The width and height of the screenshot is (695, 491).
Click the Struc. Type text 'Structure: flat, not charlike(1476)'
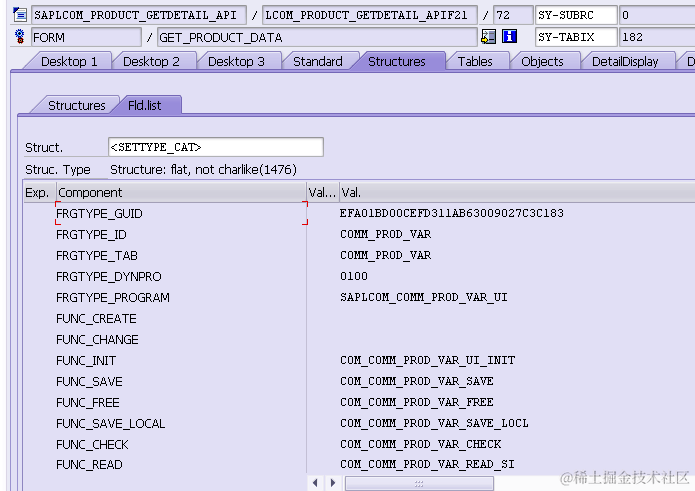click(203, 170)
